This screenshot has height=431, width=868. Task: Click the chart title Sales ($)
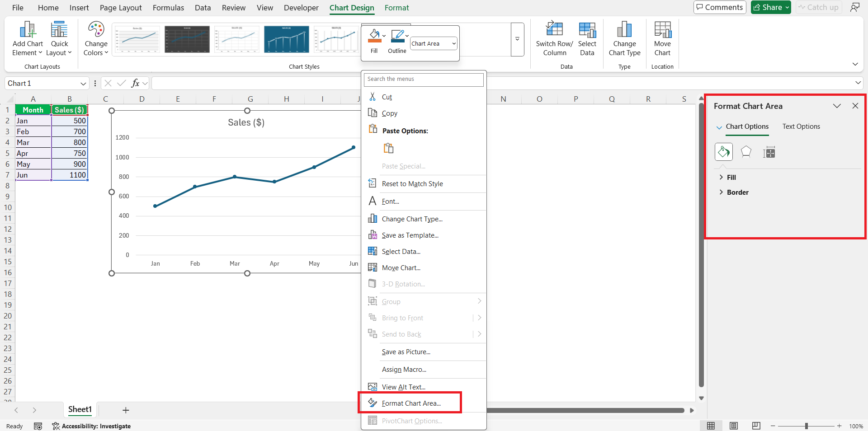point(246,122)
